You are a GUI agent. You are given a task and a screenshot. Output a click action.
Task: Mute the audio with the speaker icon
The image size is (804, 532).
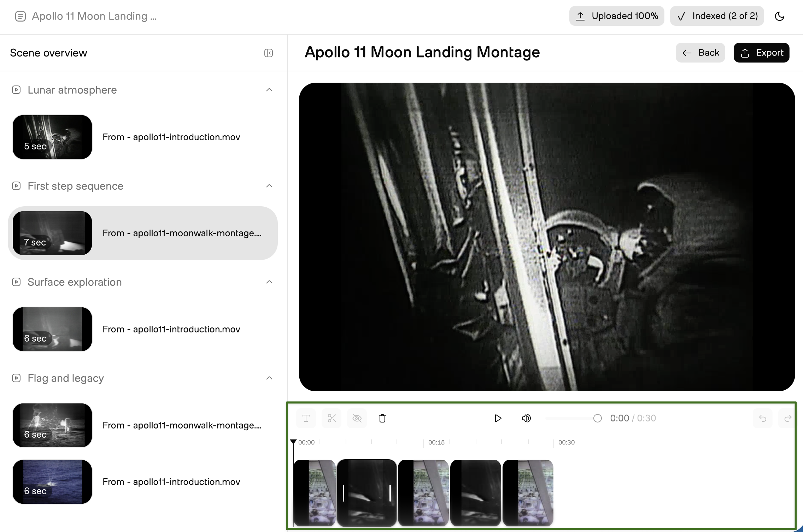point(526,418)
